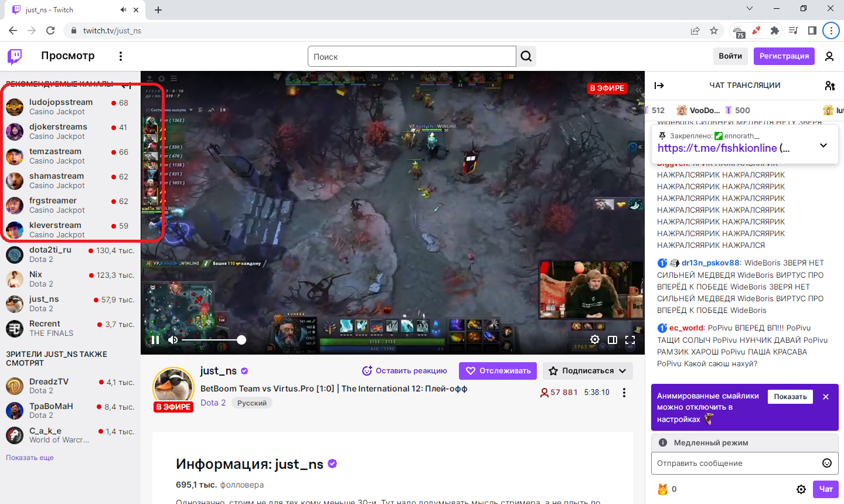
Task: Click the Twitch logo home icon
Action: click(x=15, y=56)
